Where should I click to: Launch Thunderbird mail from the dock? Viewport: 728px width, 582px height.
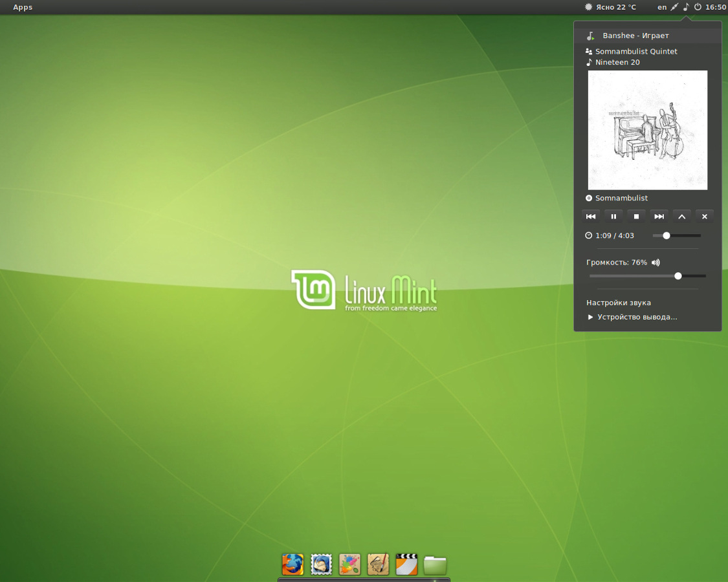[x=321, y=565]
